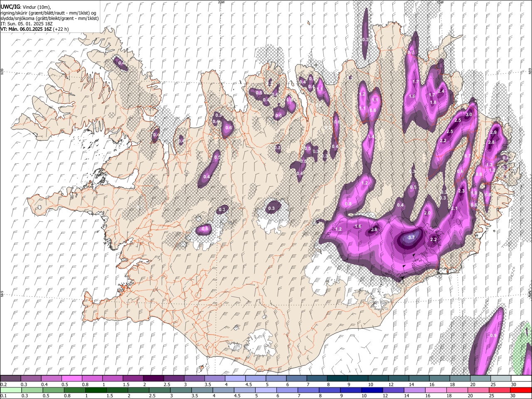Viewport: 532px width, 399px height.
Task: Click the 'slydda/snjókoma' legend description line
Action: (49, 18)
